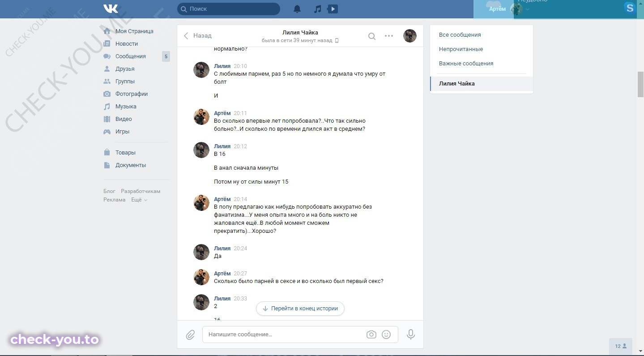Viewport: 644px width, 356px height.
Task: Click the film icon beside Видео
Action: (x=107, y=119)
